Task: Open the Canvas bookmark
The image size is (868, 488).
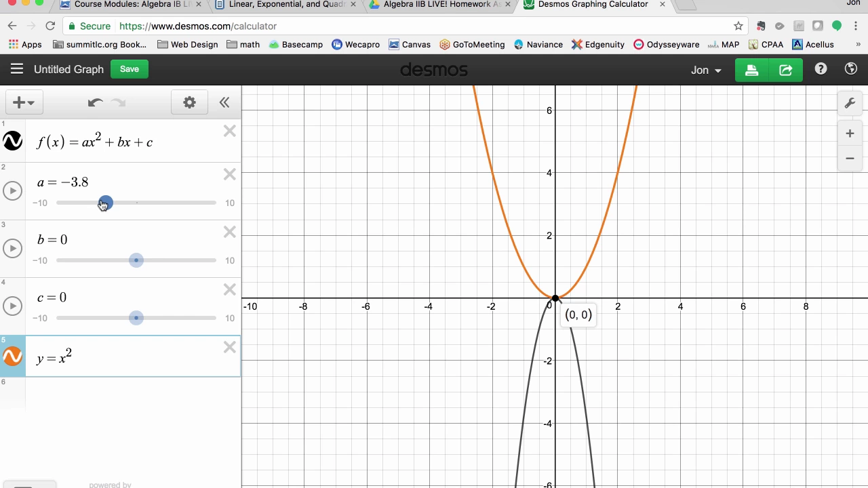Action: (410, 45)
